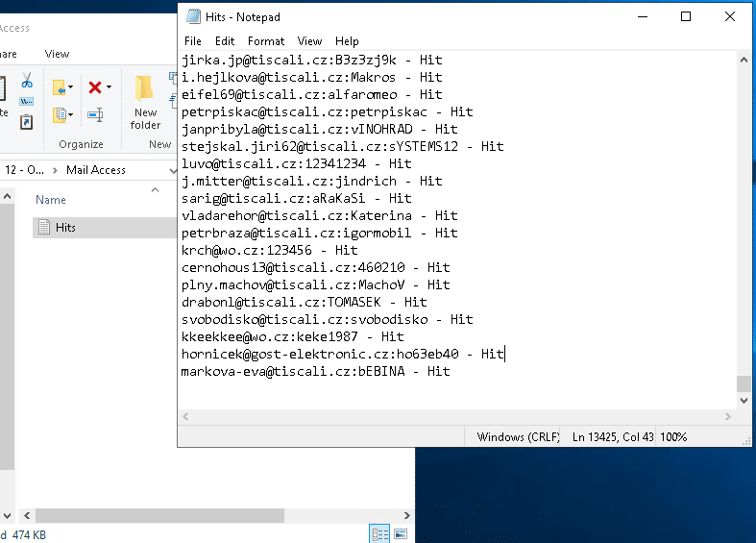Open Notepad File menu
Screen dimensions: 756x543
193,41
